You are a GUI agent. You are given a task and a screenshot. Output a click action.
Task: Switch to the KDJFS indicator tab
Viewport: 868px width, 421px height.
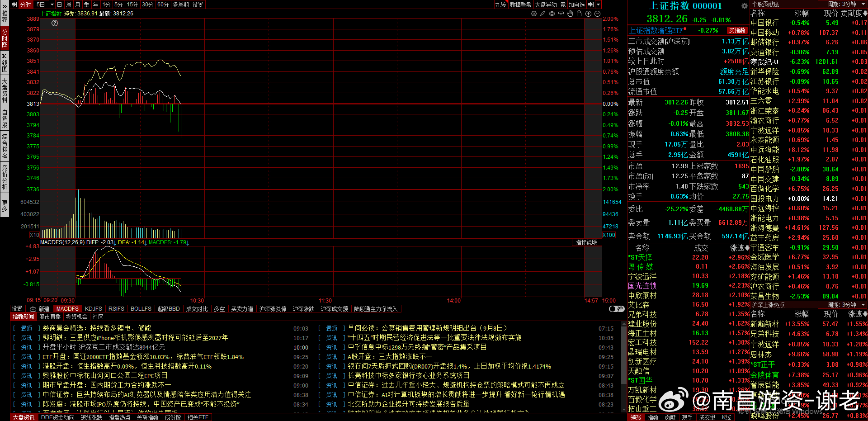94,309
